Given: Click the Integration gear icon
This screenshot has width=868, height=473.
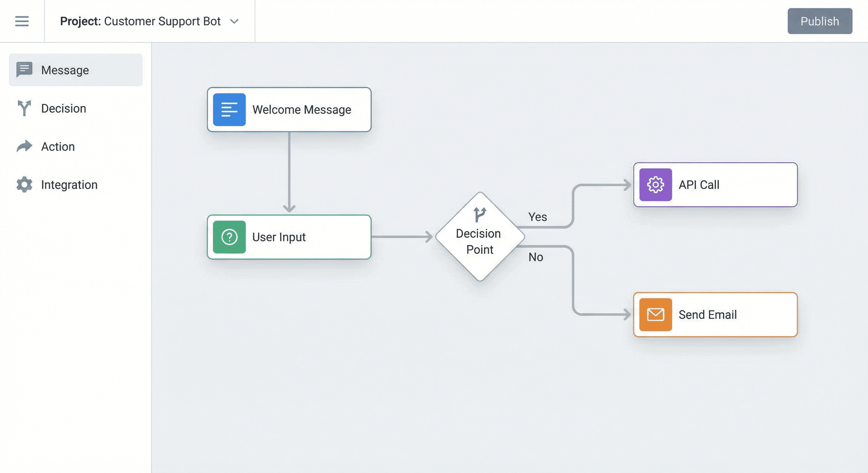Looking at the screenshot, I should click(x=24, y=184).
